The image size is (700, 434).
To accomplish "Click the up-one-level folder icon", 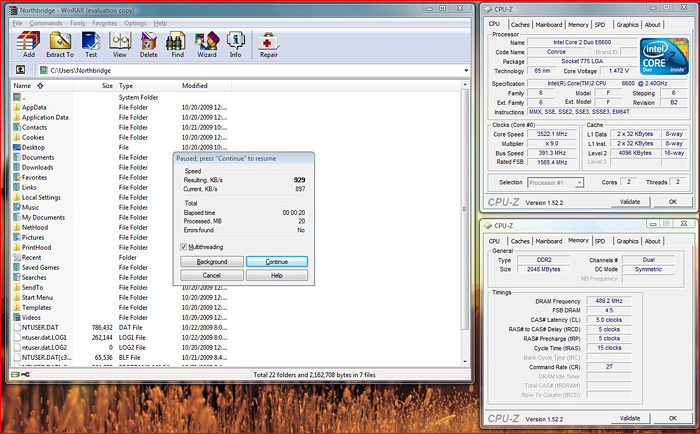I will tap(21, 70).
